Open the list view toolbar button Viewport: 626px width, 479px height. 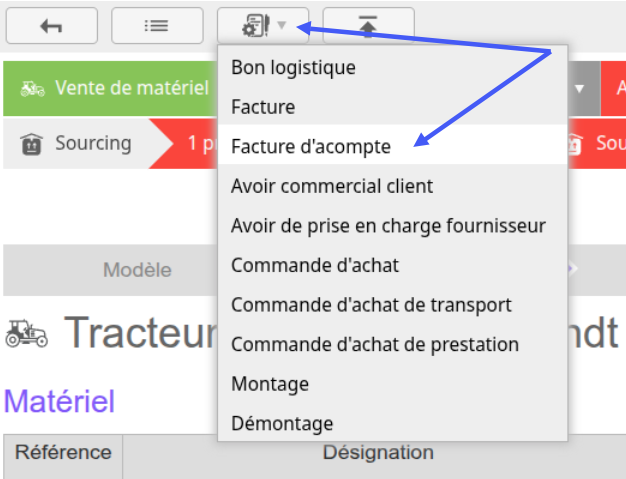pos(157,26)
